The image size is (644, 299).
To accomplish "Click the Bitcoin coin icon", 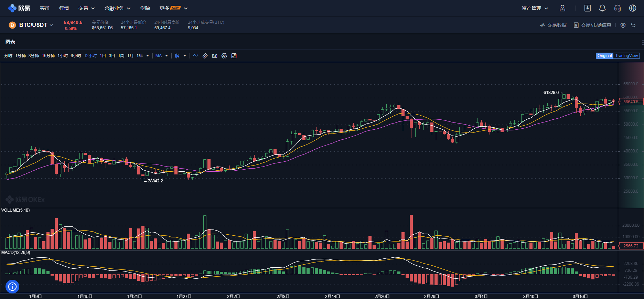I will [12, 25].
